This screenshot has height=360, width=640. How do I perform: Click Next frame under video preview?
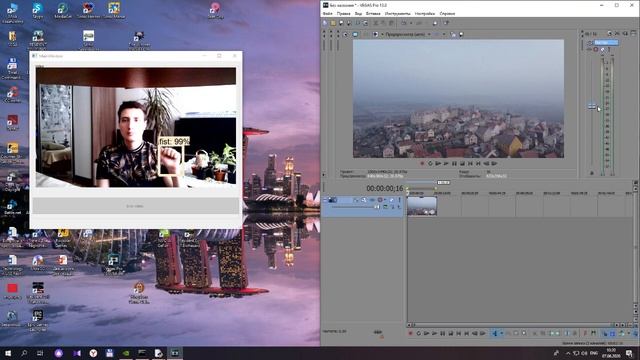pyautogui.click(x=494, y=164)
